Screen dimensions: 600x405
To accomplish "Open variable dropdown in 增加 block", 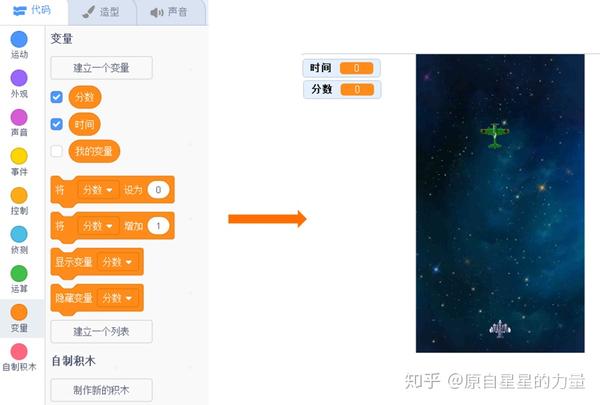I will tap(98, 226).
